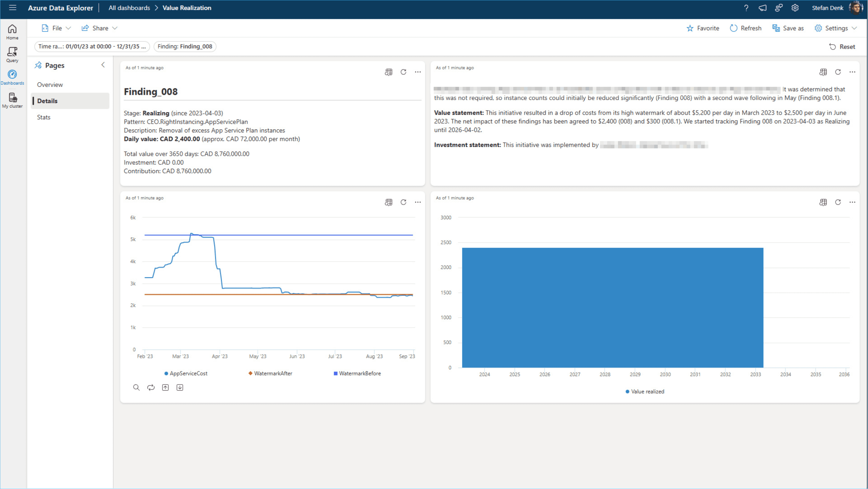Image resolution: width=868 pixels, height=489 pixels.
Task: Download data from the AppServiceCost chart
Action: pyautogui.click(x=180, y=387)
